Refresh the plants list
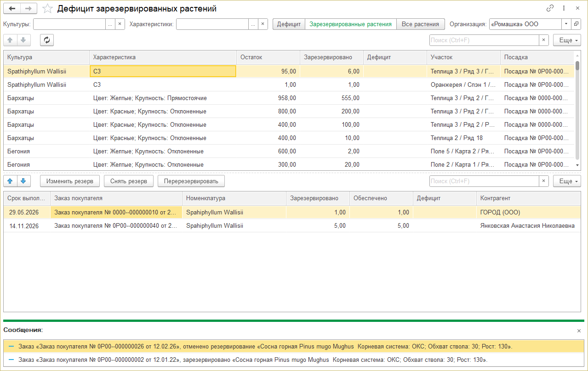This screenshot has width=588, height=371. click(x=47, y=40)
